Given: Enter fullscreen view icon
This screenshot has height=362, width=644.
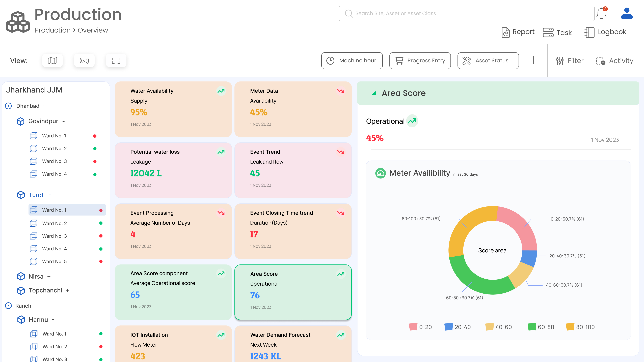Looking at the screenshot, I should click(116, 61).
